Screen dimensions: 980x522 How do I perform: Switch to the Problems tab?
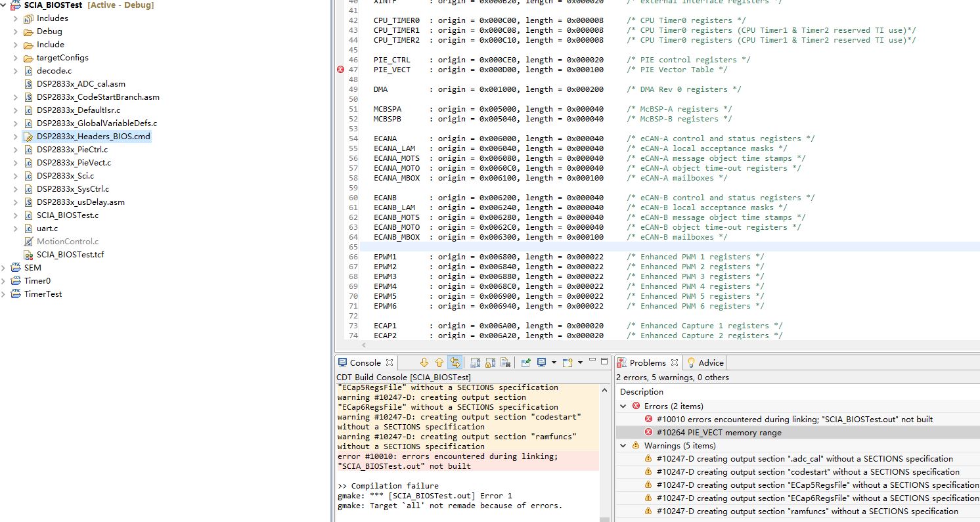tap(648, 362)
